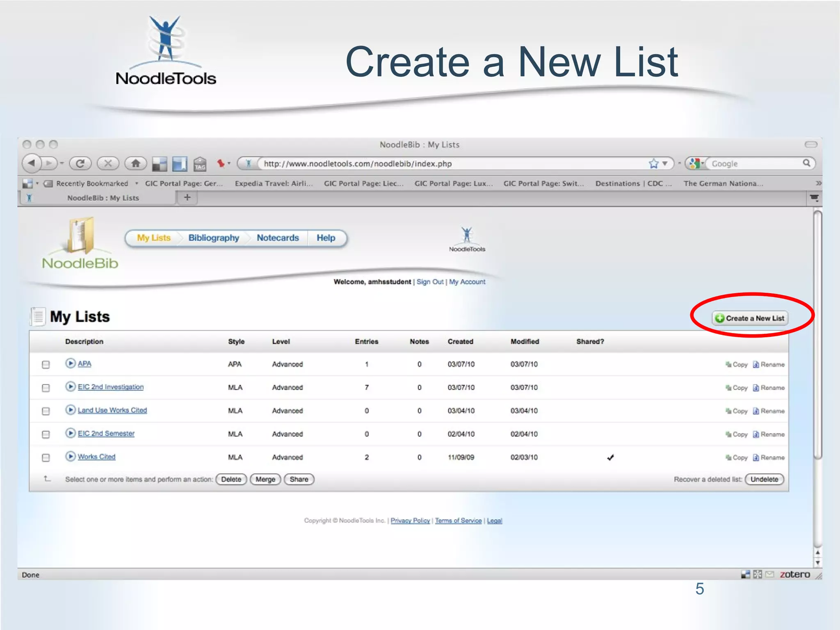Click the Share button
Viewport: 840px width, 630px height.
[299, 479]
